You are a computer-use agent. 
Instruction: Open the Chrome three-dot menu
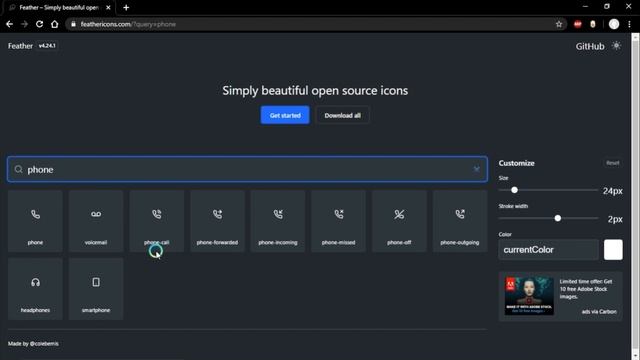coord(629,24)
